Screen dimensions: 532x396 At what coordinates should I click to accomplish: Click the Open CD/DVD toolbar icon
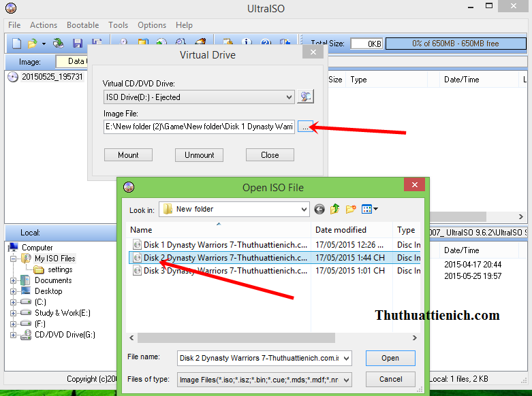tap(59, 43)
